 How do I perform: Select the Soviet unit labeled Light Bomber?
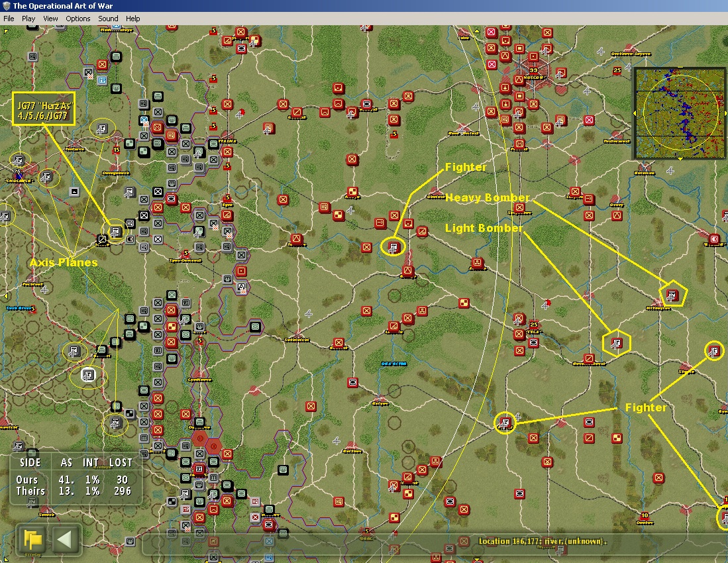tap(616, 344)
